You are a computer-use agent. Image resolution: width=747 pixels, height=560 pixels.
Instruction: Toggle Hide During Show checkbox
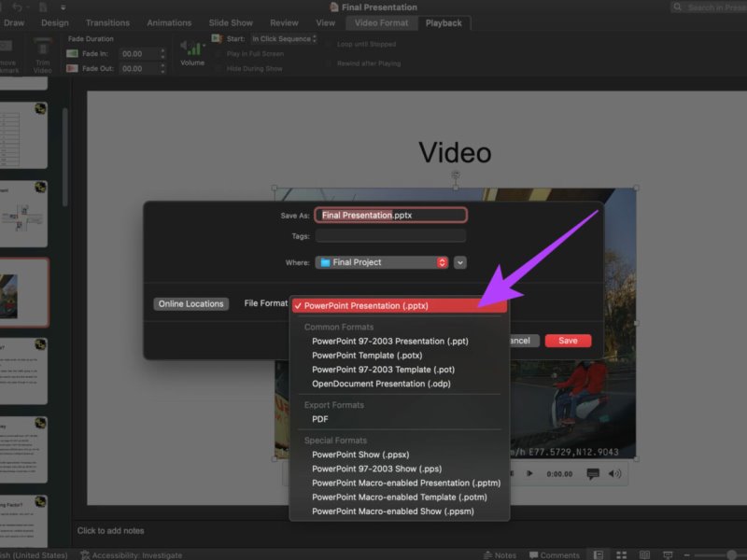[x=218, y=68]
